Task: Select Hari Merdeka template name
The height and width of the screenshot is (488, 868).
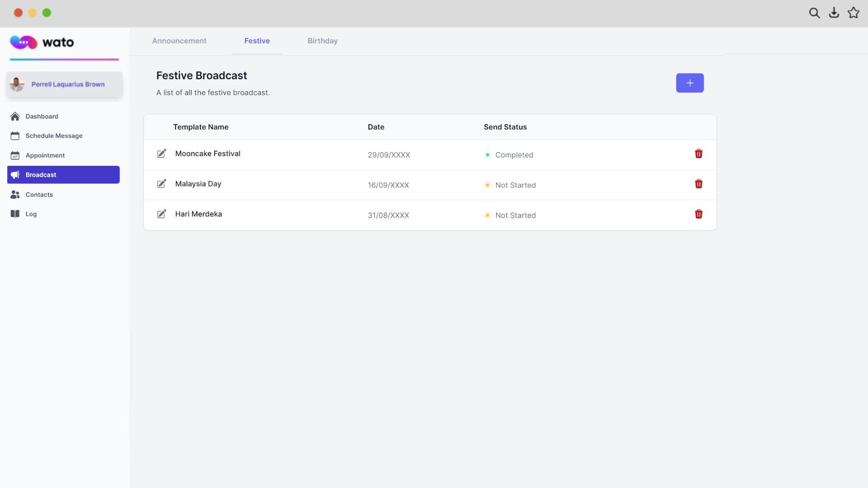Action: tap(198, 214)
